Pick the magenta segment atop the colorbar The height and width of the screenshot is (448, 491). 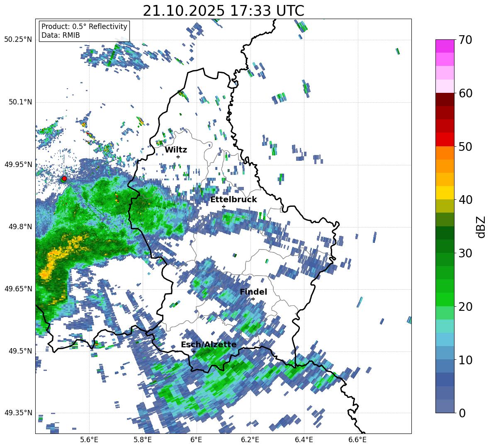coord(445,46)
